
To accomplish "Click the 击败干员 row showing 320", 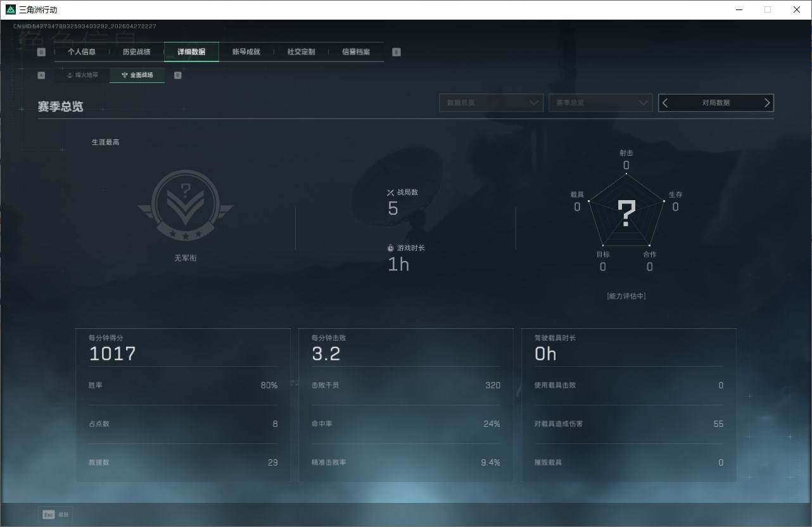I will [406, 385].
